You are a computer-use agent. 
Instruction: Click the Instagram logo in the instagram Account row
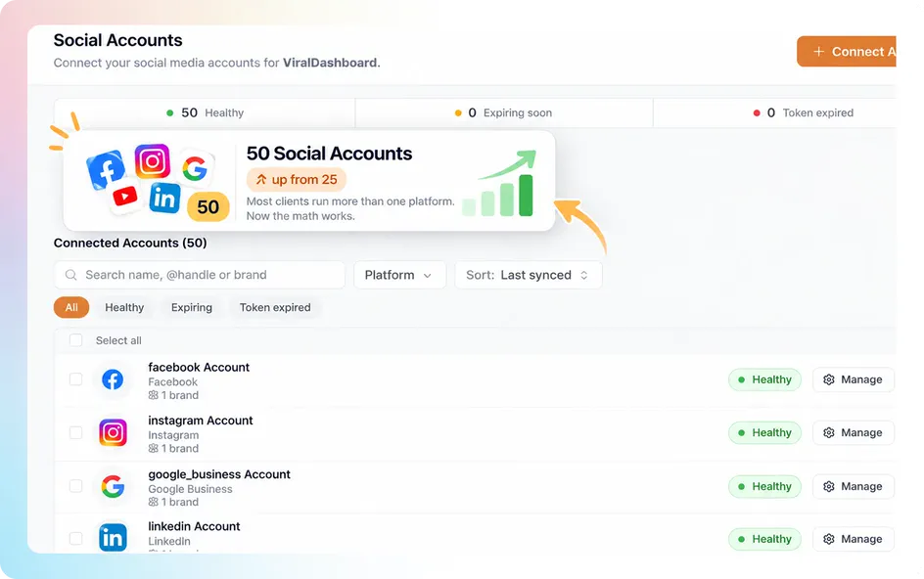[113, 432]
